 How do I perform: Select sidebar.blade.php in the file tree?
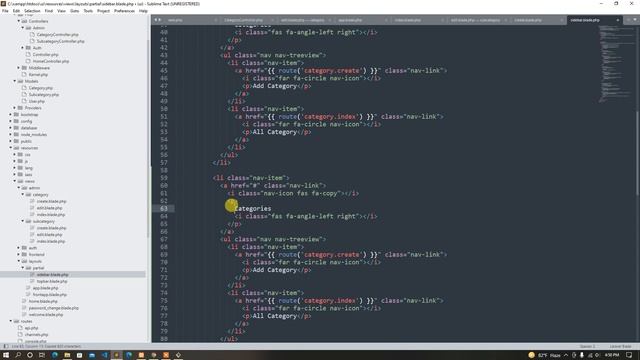pos(52,275)
